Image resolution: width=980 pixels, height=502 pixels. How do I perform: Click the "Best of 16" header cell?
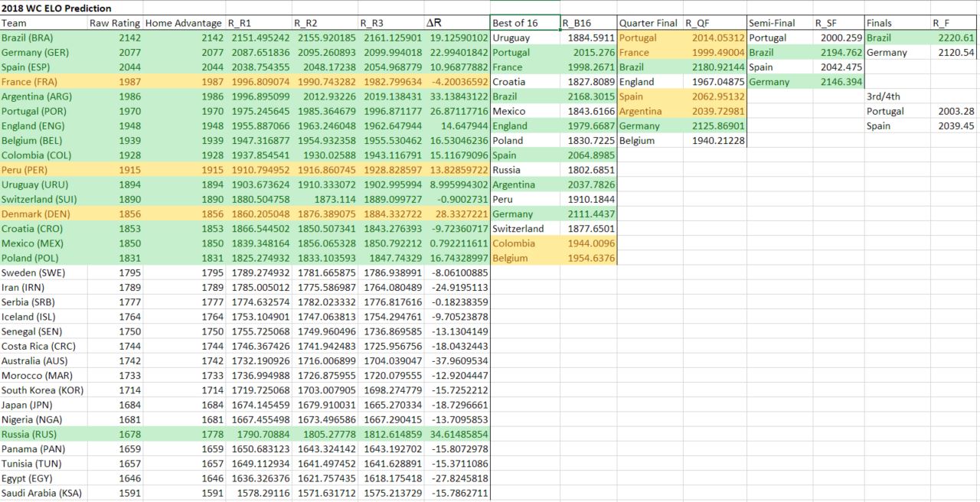524,23
